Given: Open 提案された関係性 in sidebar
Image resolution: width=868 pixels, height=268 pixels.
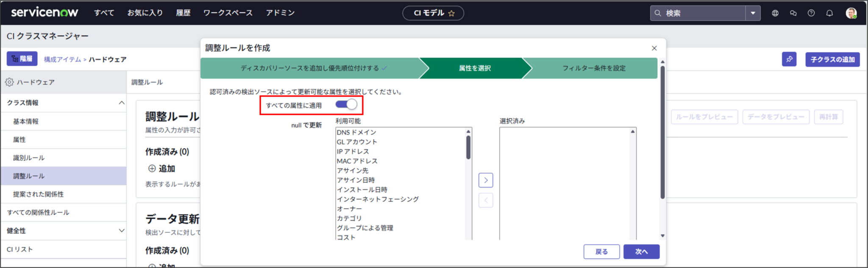Looking at the screenshot, I should click(64, 194).
